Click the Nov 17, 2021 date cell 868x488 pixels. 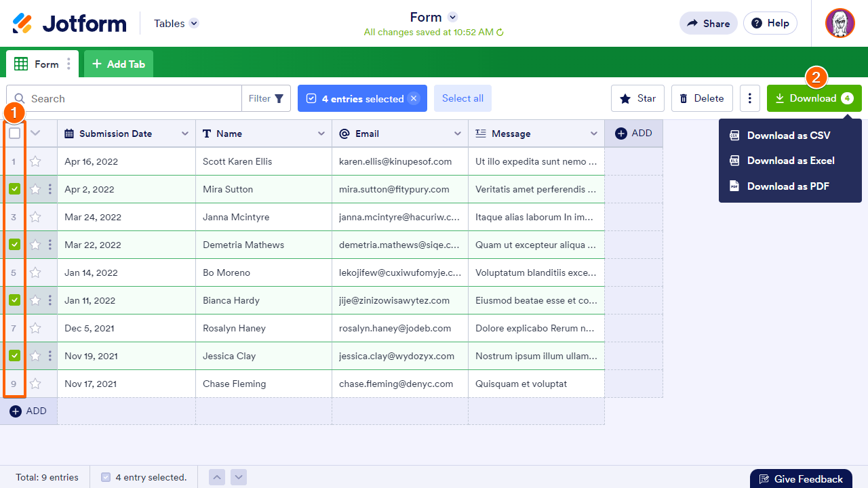point(127,384)
